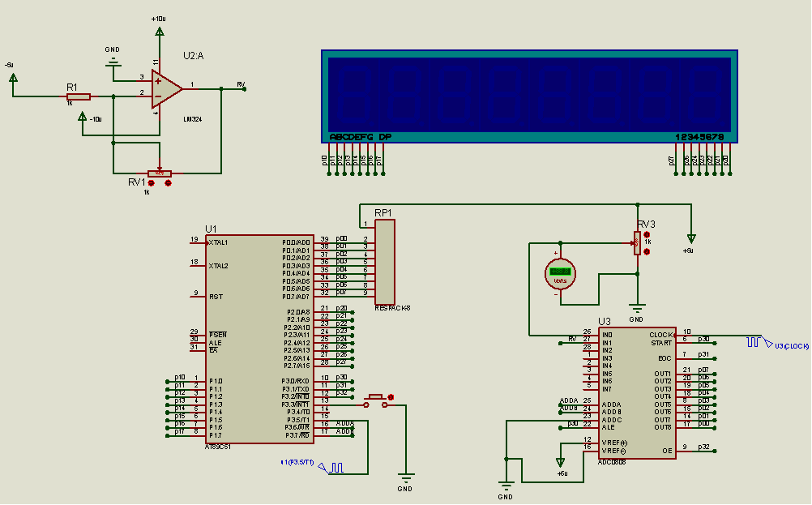Viewport: 812px width, 505px height.
Task: Click the +5u terminal on VREF(+) pin
Action: pos(560,462)
